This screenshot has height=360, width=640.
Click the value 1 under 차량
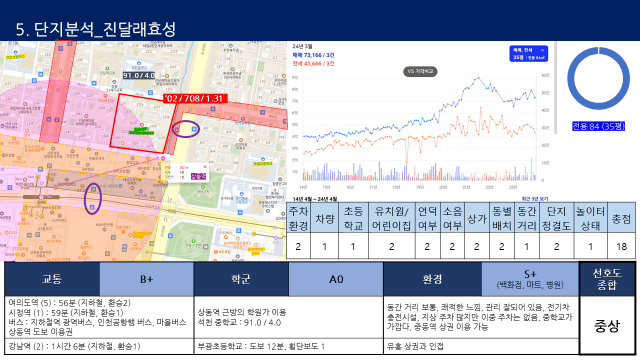(x=324, y=247)
